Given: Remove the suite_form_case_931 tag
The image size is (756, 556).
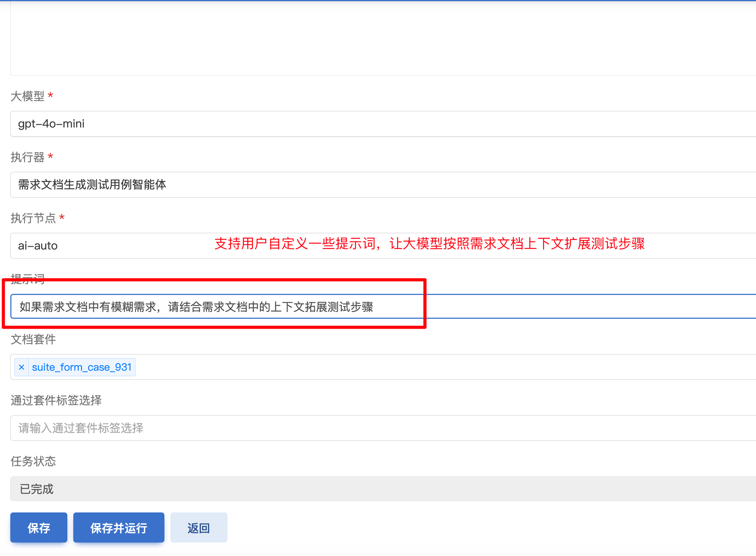Looking at the screenshot, I should (22, 367).
